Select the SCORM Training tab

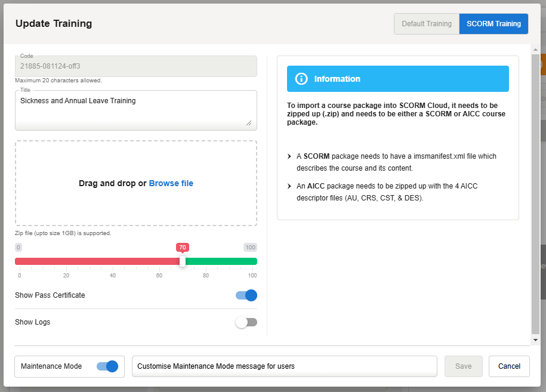[x=493, y=24]
